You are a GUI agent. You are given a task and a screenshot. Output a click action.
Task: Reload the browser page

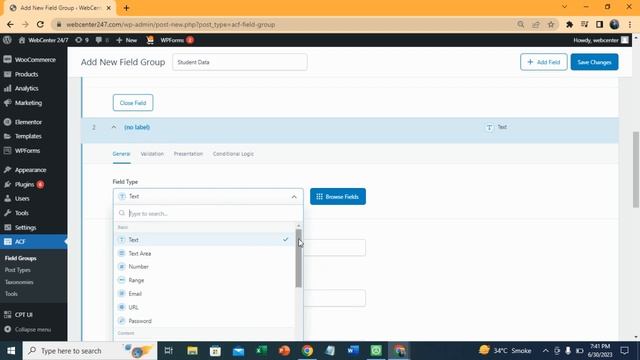point(40,24)
